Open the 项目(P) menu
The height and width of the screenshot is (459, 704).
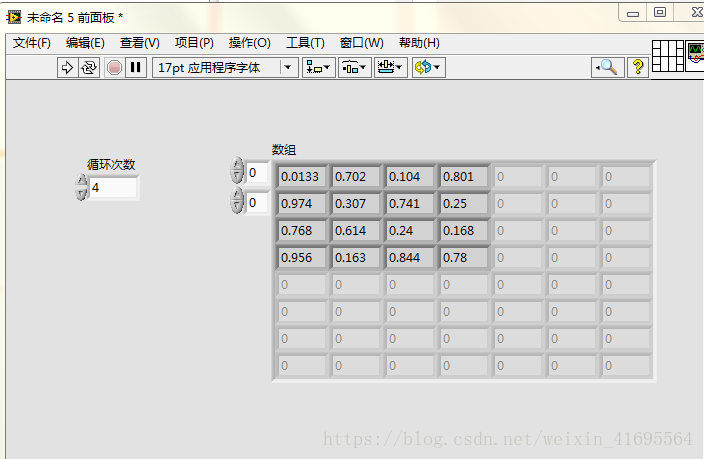[194, 43]
